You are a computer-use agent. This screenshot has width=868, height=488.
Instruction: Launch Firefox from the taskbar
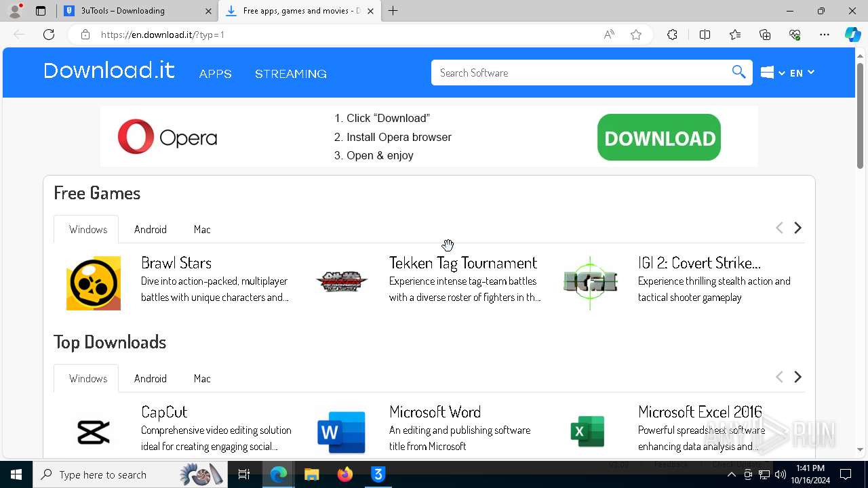[344, 474]
